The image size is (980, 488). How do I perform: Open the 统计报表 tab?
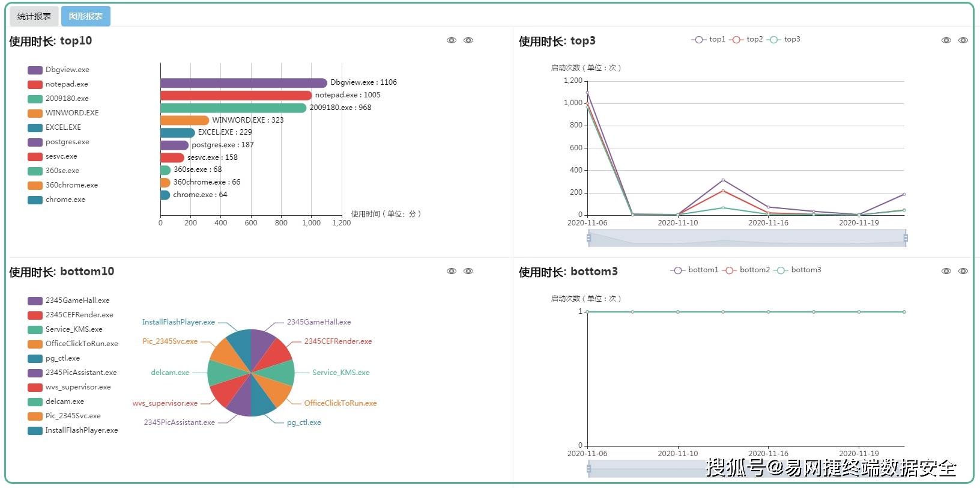pos(34,17)
